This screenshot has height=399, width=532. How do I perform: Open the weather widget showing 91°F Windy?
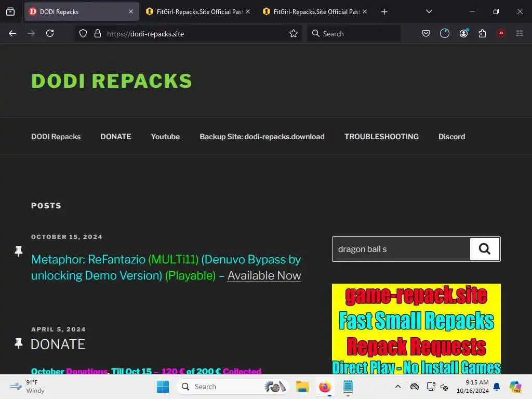click(27, 387)
